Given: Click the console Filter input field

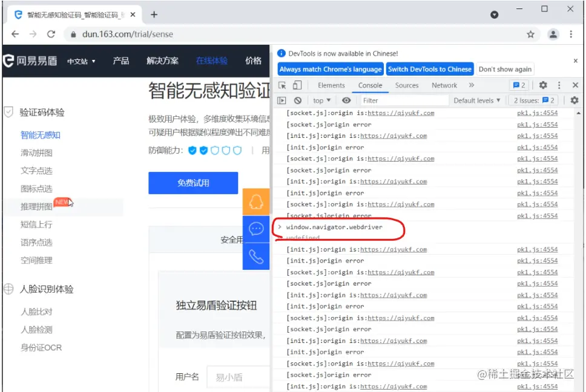Looking at the screenshot, I should coord(404,100).
